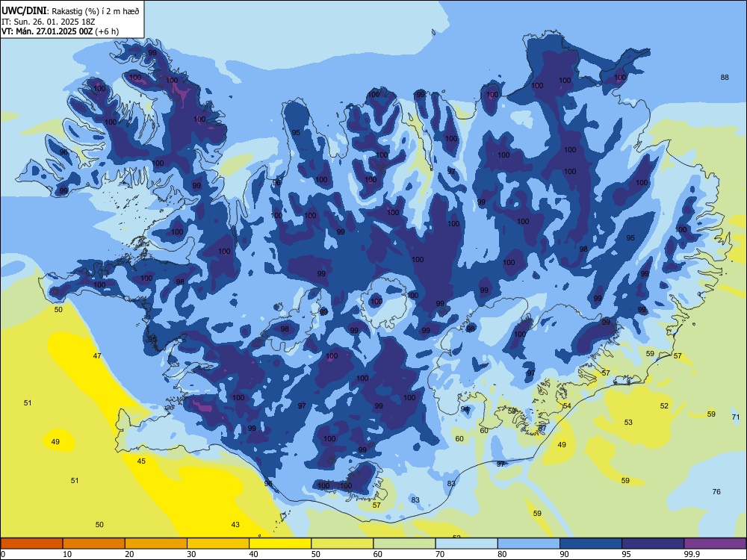747x560 pixels.
Task: Click the pale yellow 50–60 legend swatch
Action: [x=342, y=544]
